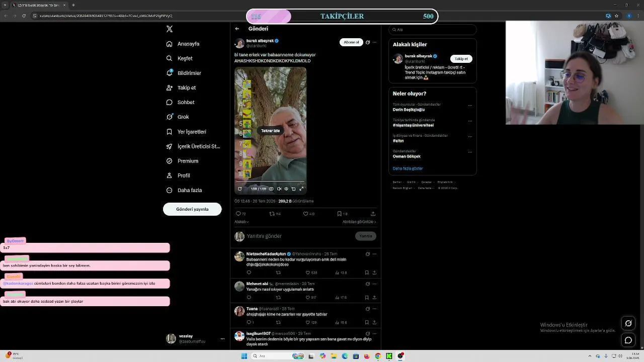
Task: Bookmark the main post
Action: (x=339, y=214)
